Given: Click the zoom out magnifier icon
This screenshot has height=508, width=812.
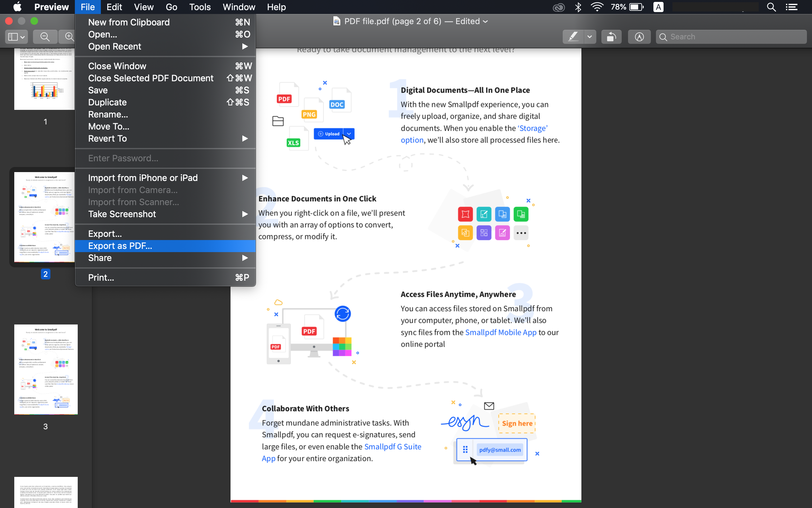Looking at the screenshot, I should coord(45,37).
